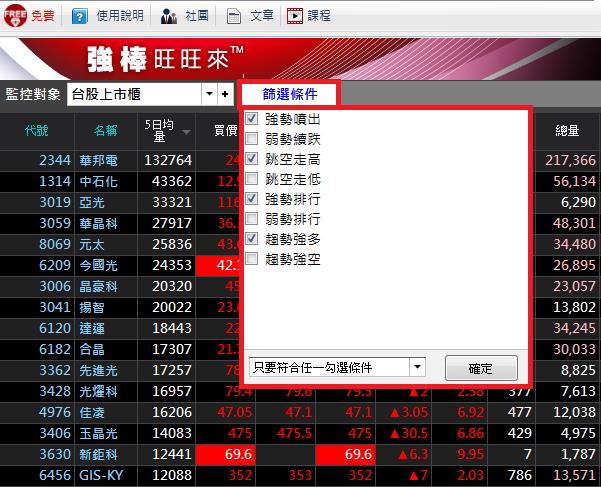The height and width of the screenshot is (487, 601).
Task: Select stock name 新鉅科
Action: (x=99, y=454)
